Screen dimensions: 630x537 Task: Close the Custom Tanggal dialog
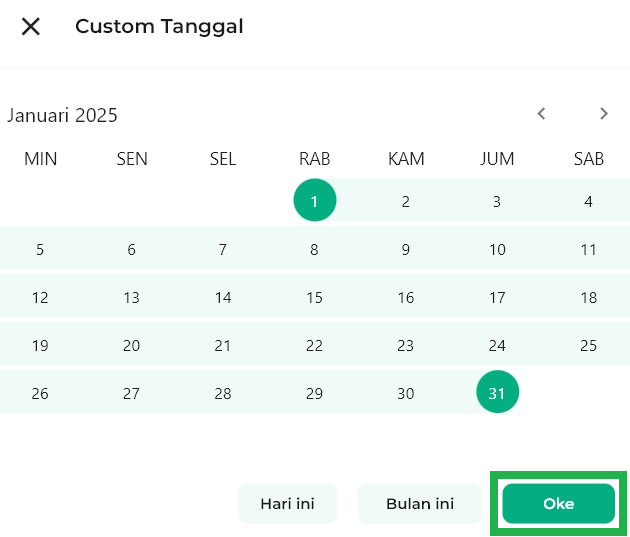(x=31, y=27)
